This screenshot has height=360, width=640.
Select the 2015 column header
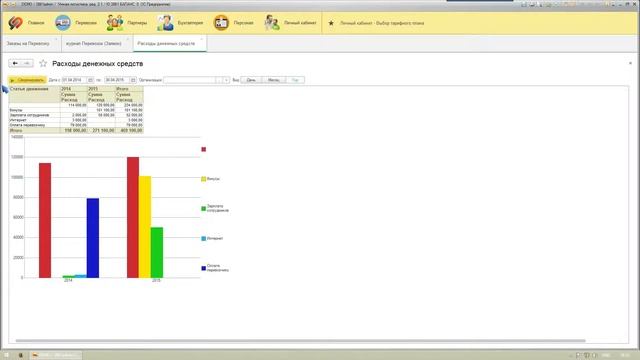101,89
